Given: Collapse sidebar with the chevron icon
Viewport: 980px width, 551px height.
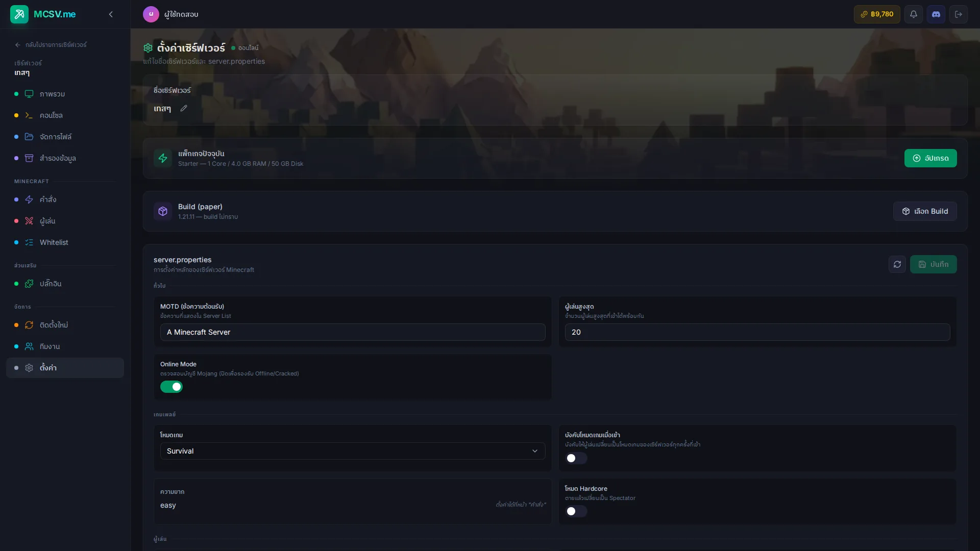Looking at the screenshot, I should point(111,14).
